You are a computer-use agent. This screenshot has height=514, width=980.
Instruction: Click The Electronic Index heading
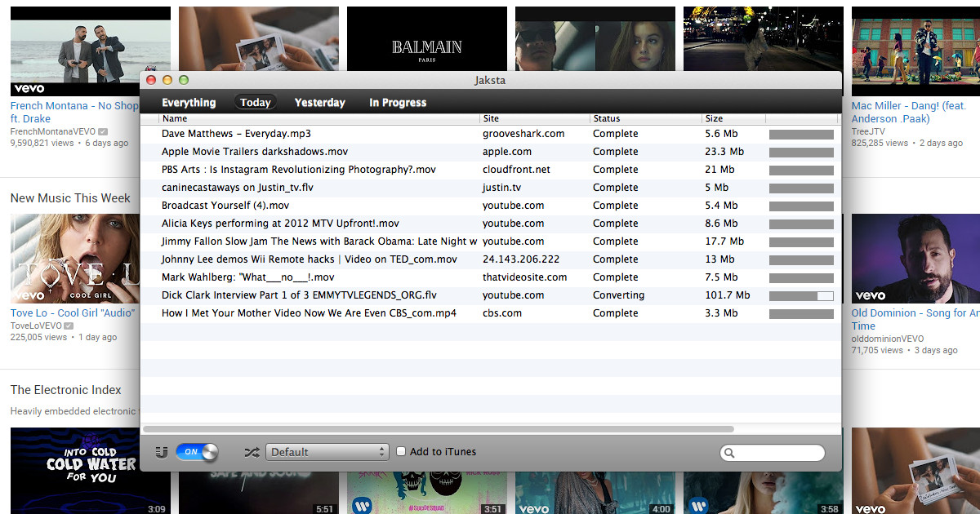(65, 390)
